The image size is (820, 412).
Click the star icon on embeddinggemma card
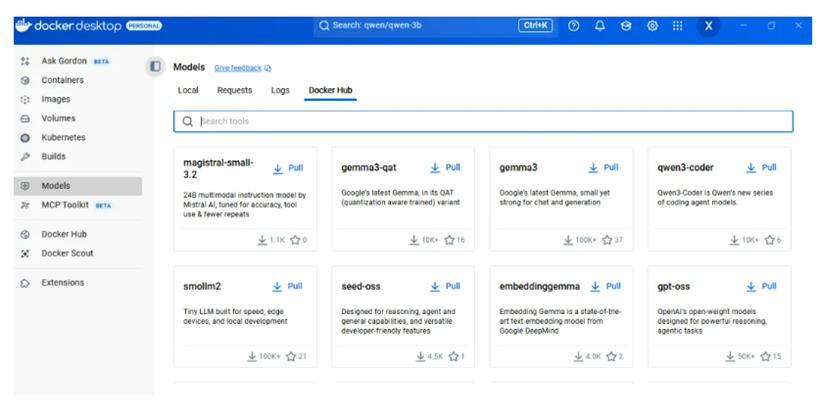coord(611,357)
